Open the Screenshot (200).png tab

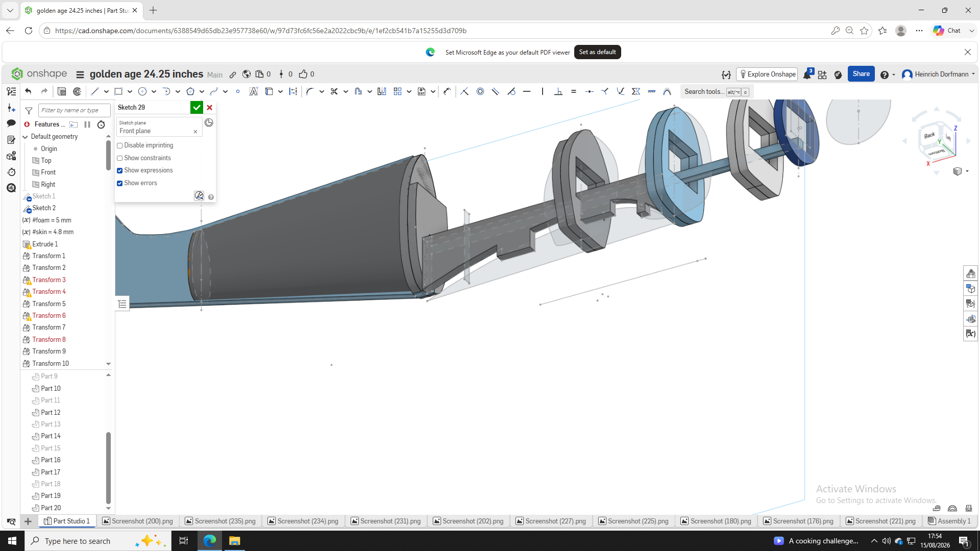point(138,521)
